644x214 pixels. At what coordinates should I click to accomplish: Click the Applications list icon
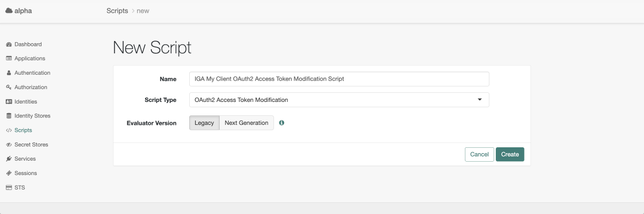9,59
